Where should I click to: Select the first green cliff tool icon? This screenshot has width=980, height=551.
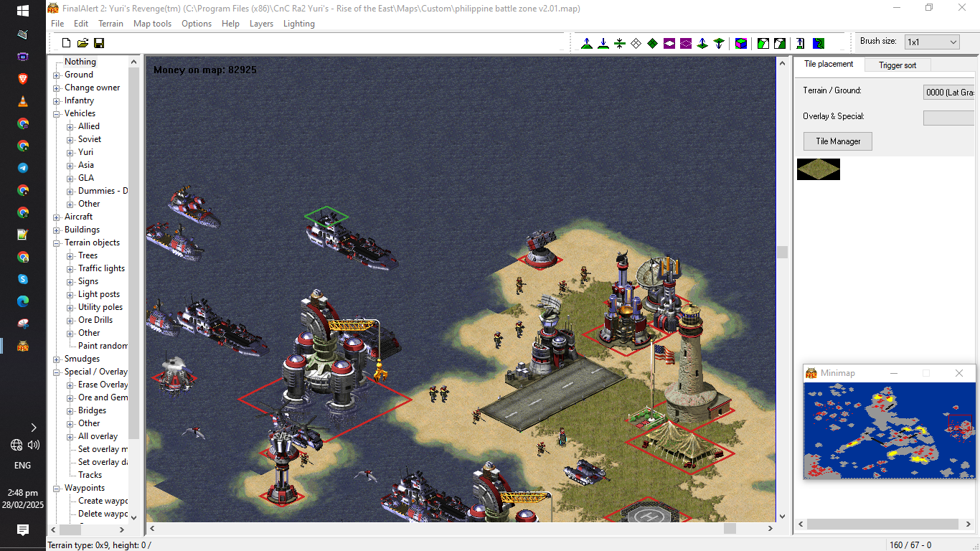click(x=763, y=43)
